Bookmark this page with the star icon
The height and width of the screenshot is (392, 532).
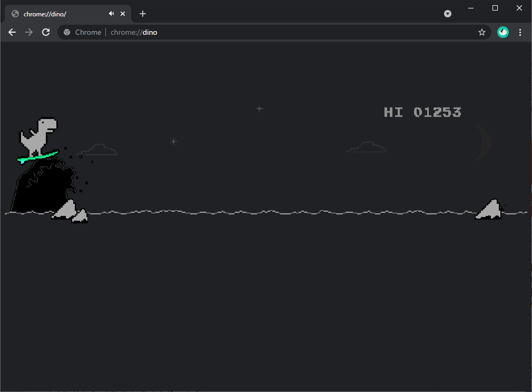coord(482,32)
